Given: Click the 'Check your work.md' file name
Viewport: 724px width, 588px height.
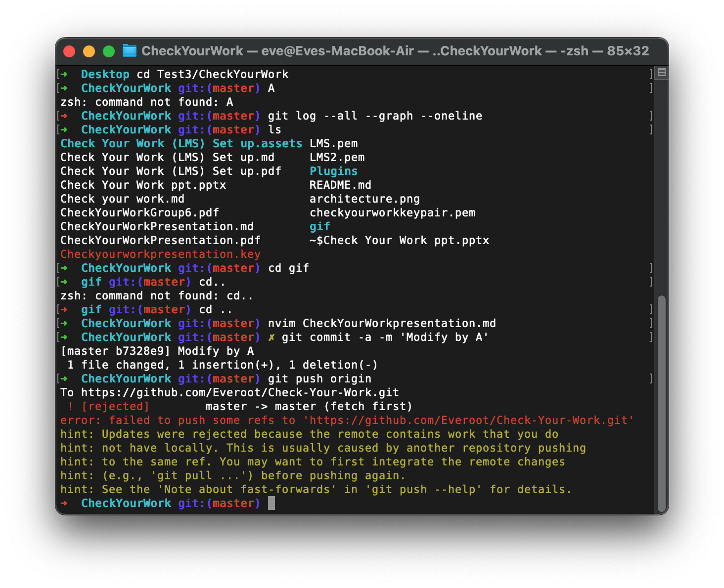Looking at the screenshot, I should click(x=122, y=199).
